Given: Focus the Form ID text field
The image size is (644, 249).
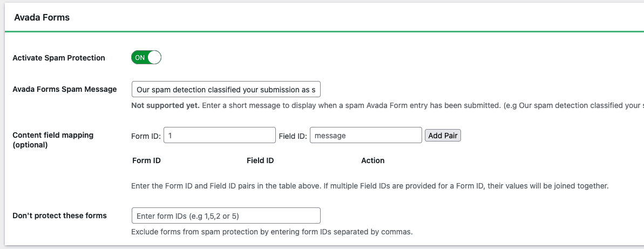Looking at the screenshot, I should (219, 136).
